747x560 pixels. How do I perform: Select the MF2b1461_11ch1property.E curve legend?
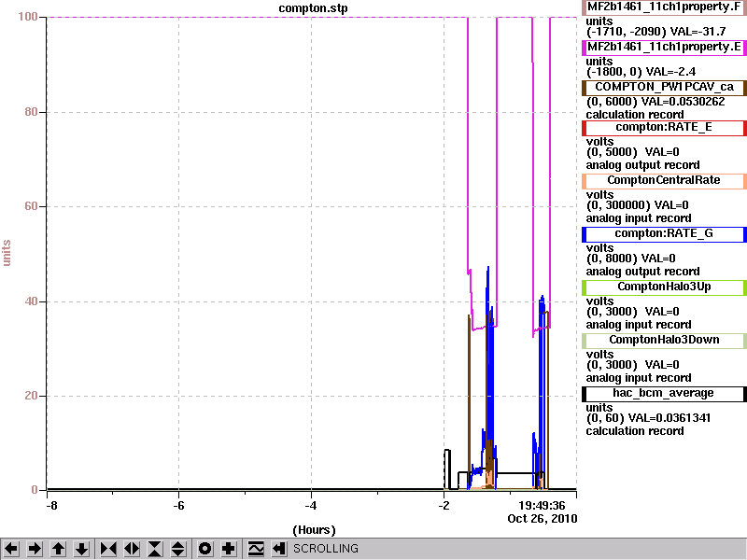click(x=664, y=48)
